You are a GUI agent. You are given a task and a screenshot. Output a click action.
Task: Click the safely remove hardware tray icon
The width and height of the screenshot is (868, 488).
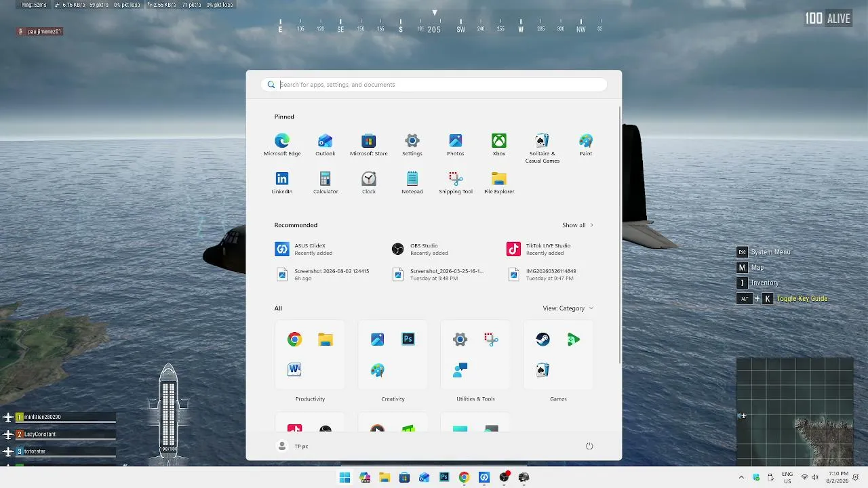(770, 477)
